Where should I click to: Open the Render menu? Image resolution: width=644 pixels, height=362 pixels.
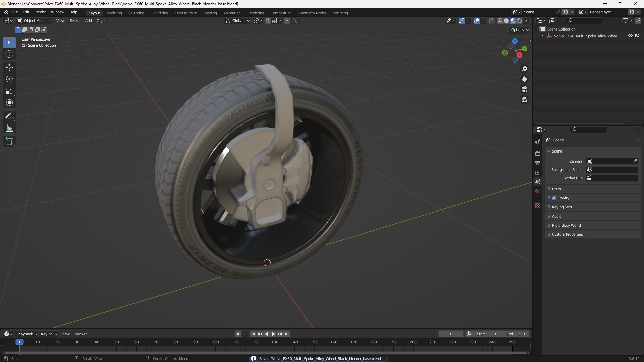coord(40,12)
